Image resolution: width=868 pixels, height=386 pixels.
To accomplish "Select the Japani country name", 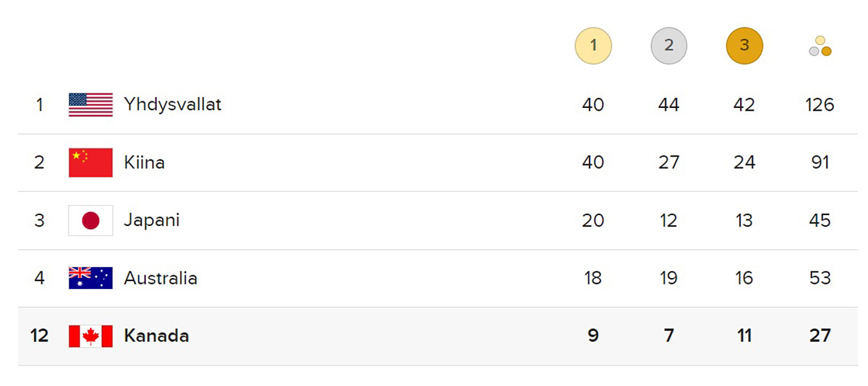I will 151,220.
